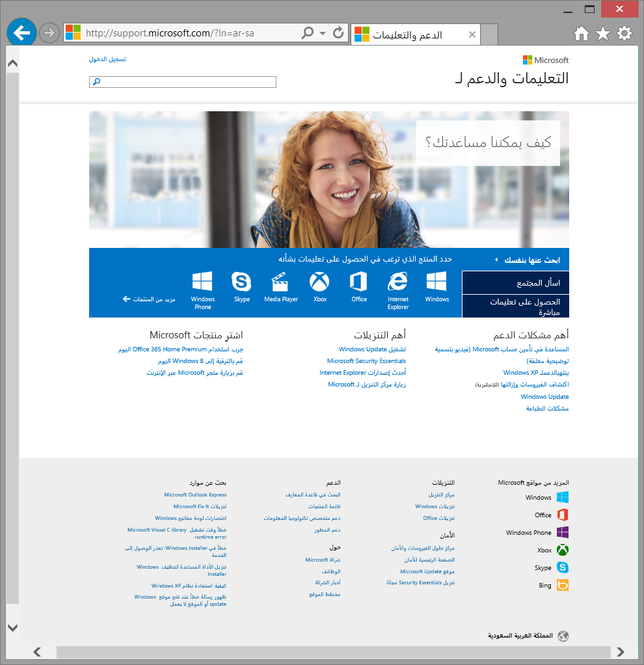Click the hero banner image of woman

pyautogui.click(x=329, y=180)
